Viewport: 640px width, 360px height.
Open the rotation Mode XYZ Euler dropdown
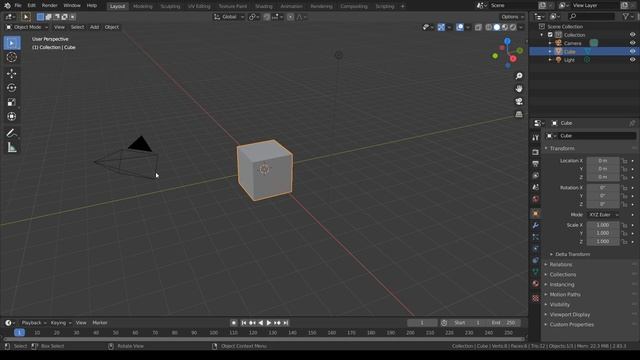pyautogui.click(x=604, y=215)
